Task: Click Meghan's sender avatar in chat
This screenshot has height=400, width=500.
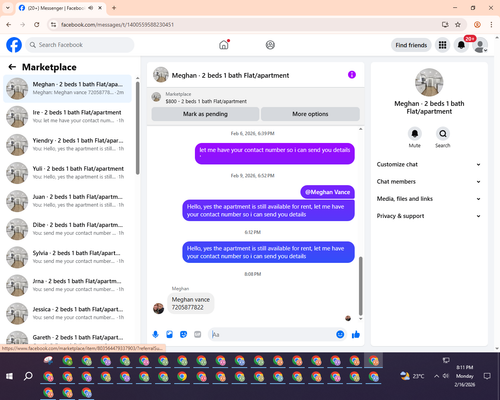Action: (x=158, y=308)
